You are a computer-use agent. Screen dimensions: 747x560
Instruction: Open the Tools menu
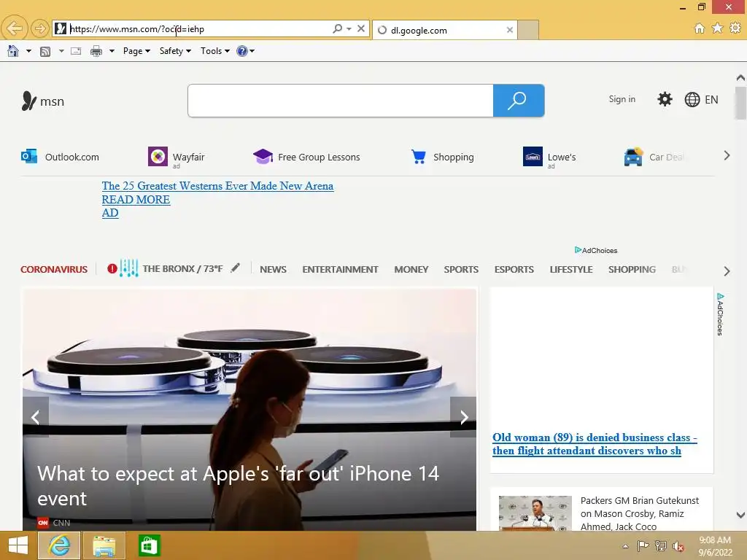(215, 51)
